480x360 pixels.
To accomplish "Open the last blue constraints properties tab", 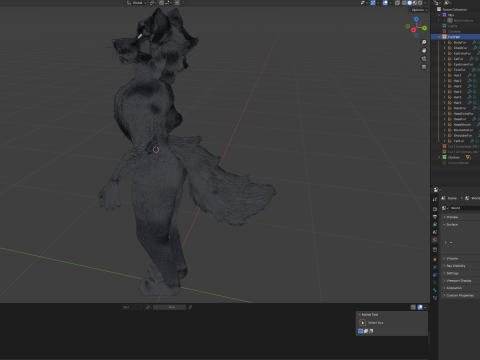I will [435, 298].
